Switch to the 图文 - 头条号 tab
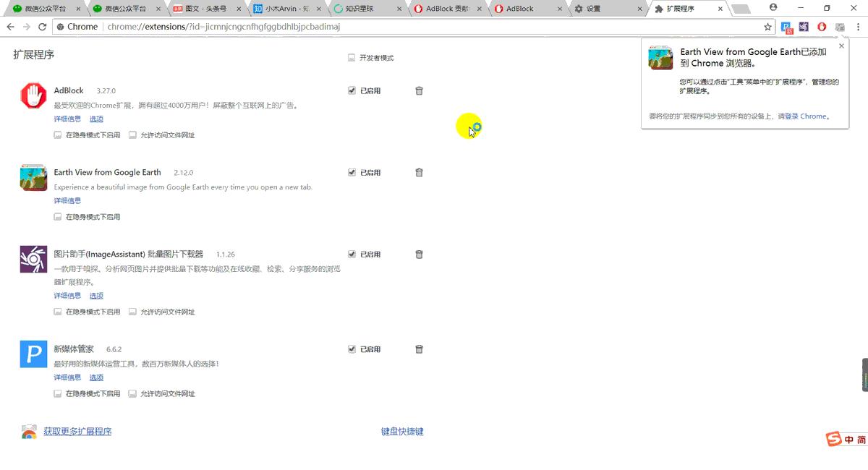The width and height of the screenshot is (868, 470). coord(206,9)
